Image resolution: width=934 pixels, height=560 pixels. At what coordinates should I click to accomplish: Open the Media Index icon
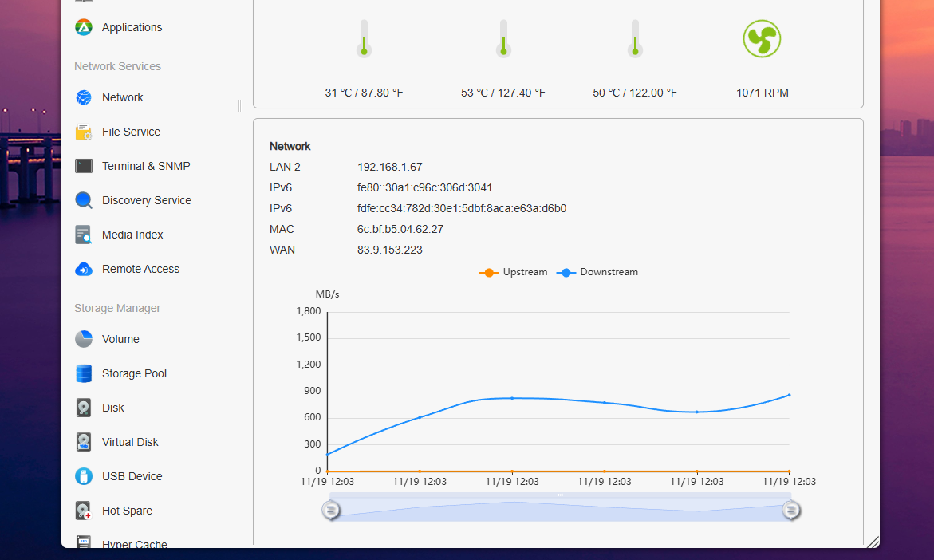(84, 235)
